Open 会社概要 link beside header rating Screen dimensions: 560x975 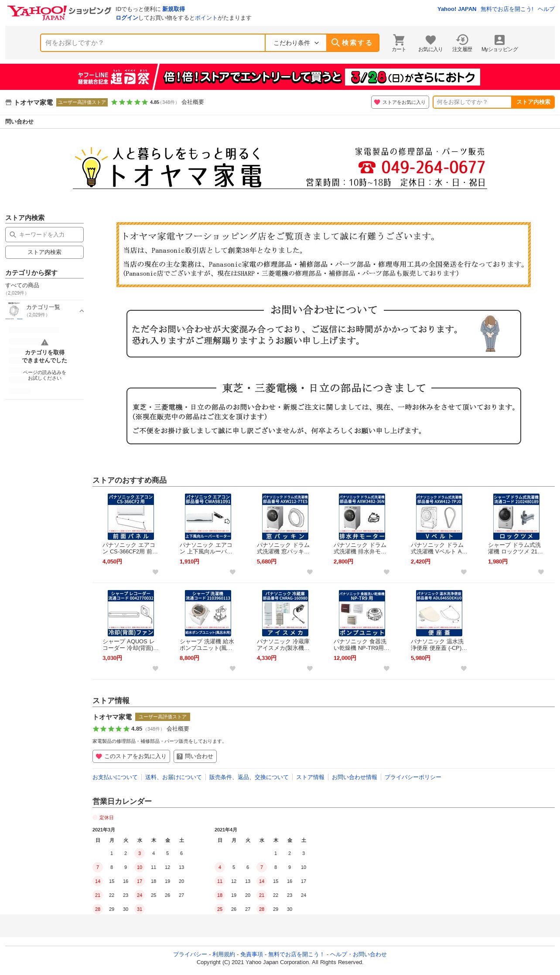point(192,102)
